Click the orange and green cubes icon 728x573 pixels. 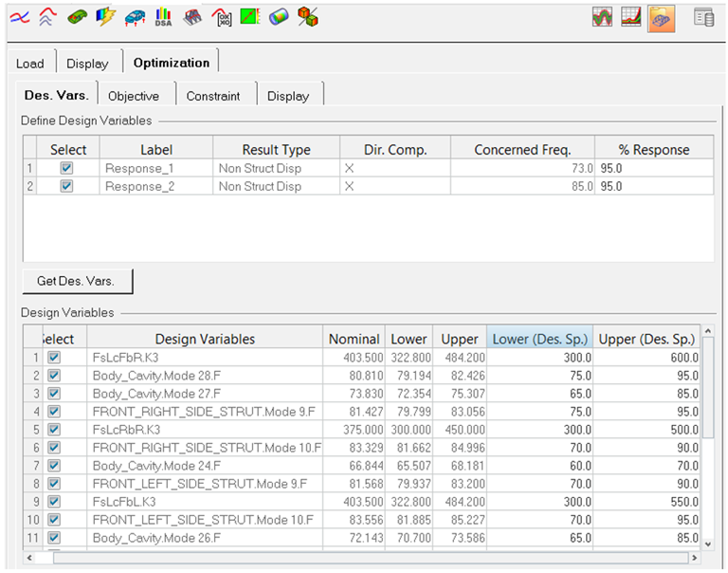click(x=307, y=16)
